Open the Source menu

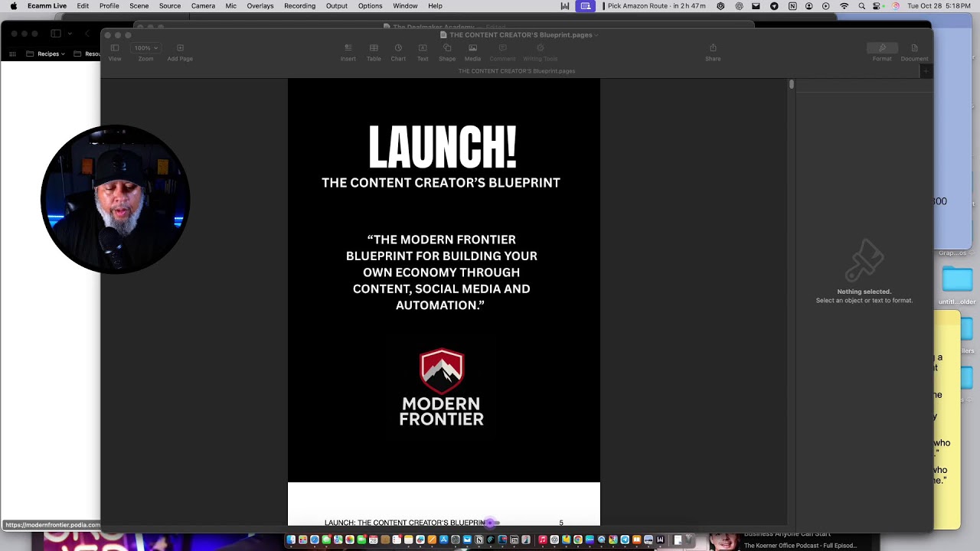[170, 6]
